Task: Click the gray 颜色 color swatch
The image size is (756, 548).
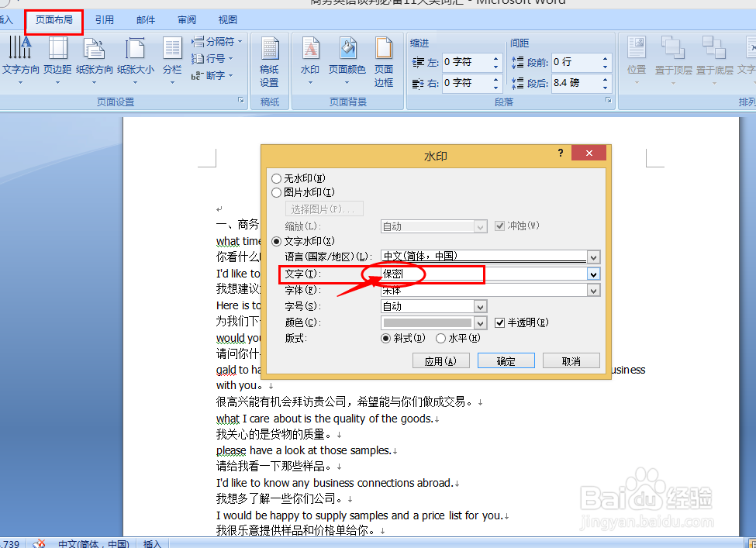Action: point(427,323)
